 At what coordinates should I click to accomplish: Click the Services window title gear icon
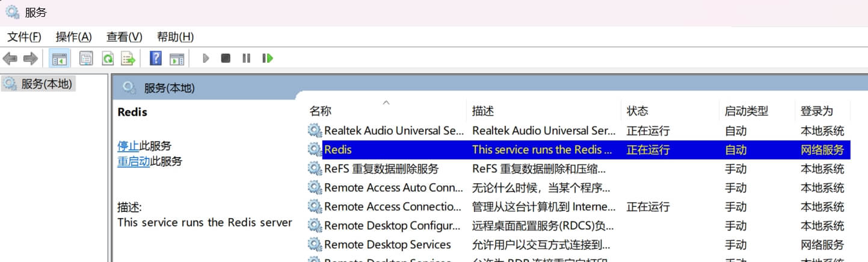pos(12,11)
